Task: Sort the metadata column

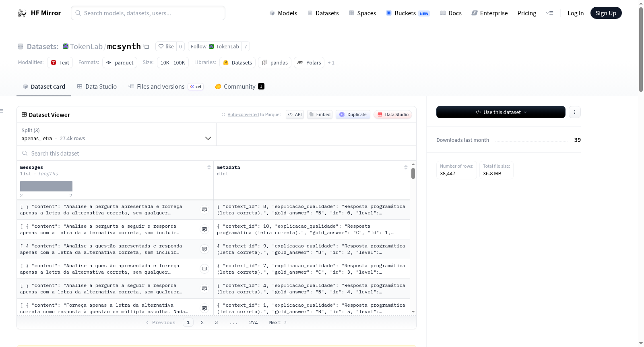Action: coord(406,167)
